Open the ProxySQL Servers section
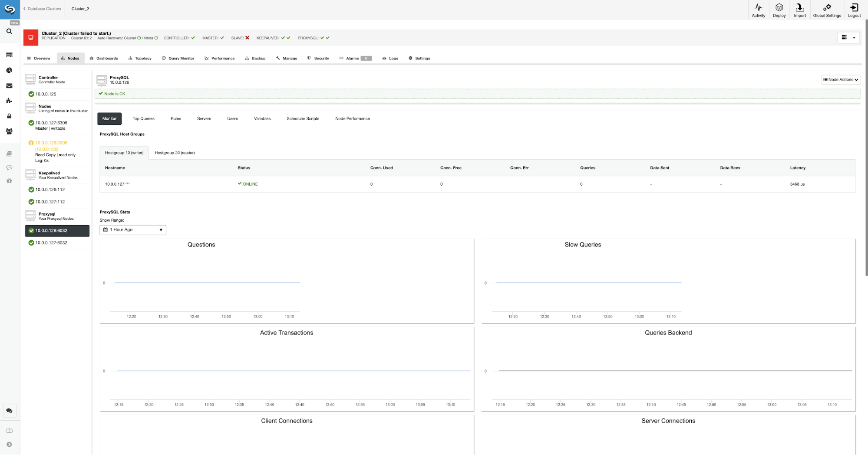Screen dimensions: 868x455 pyautogui.click(x=204, y=118)
